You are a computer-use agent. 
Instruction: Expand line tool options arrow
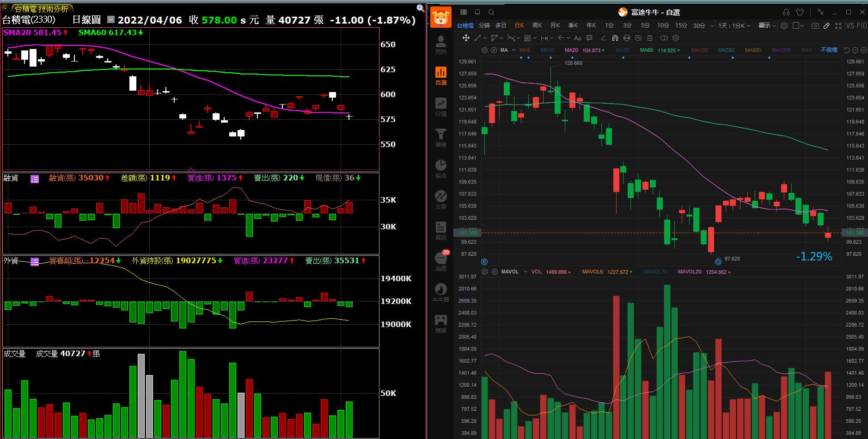(485, 38)
